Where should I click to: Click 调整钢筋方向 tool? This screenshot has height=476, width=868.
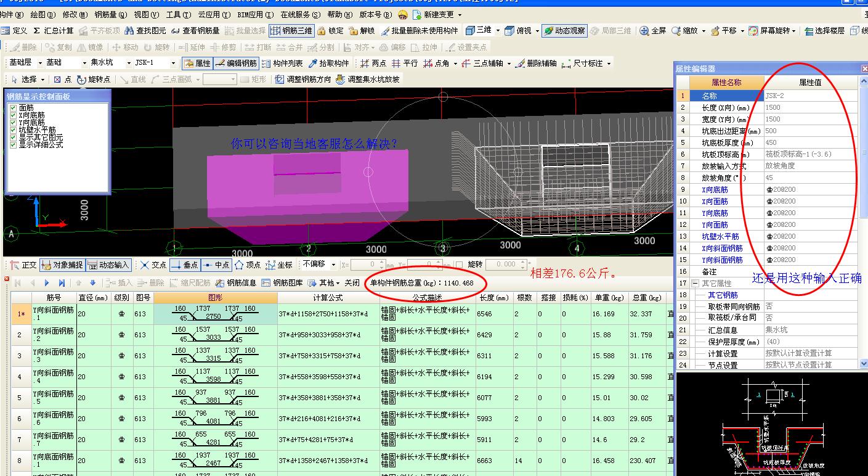coord(303,79)
